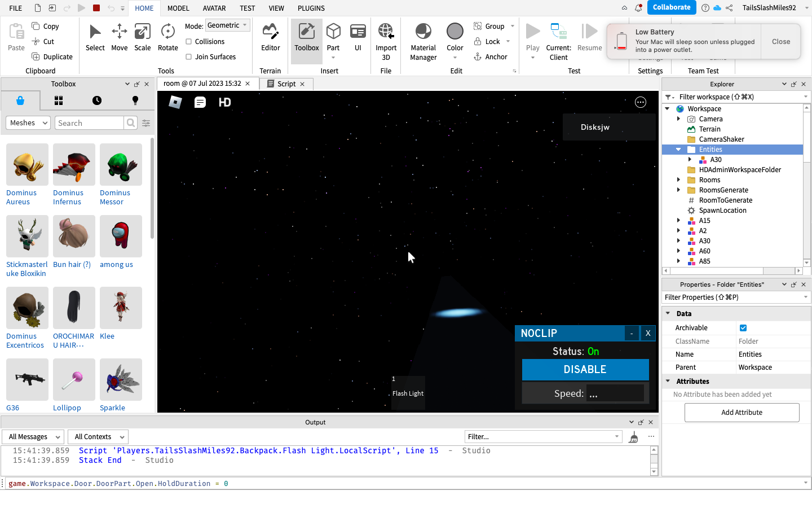Click the Add Attribute button
812x508 pixels.
click(x=742, y=412)
